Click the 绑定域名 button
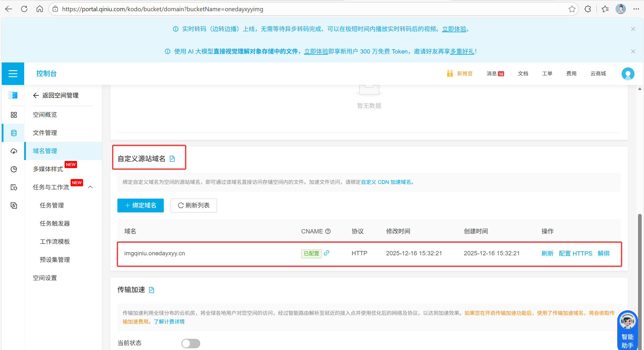The width and height of the screenshot is (644, 350). click(140, 206)
